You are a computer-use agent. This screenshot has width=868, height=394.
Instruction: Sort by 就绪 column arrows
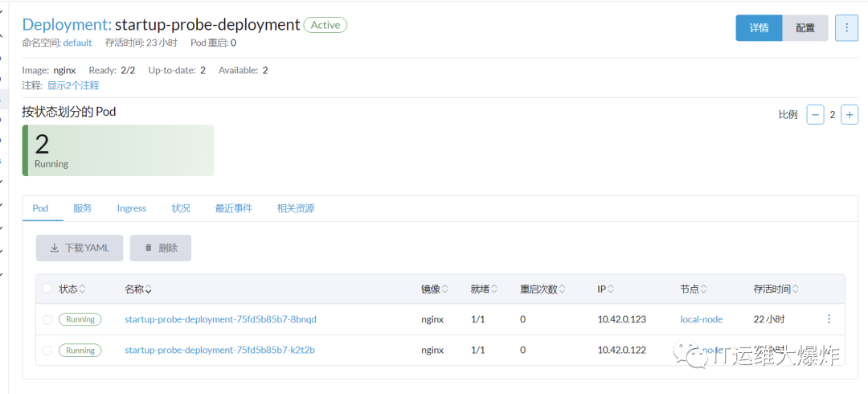click(x=494, y=289)
